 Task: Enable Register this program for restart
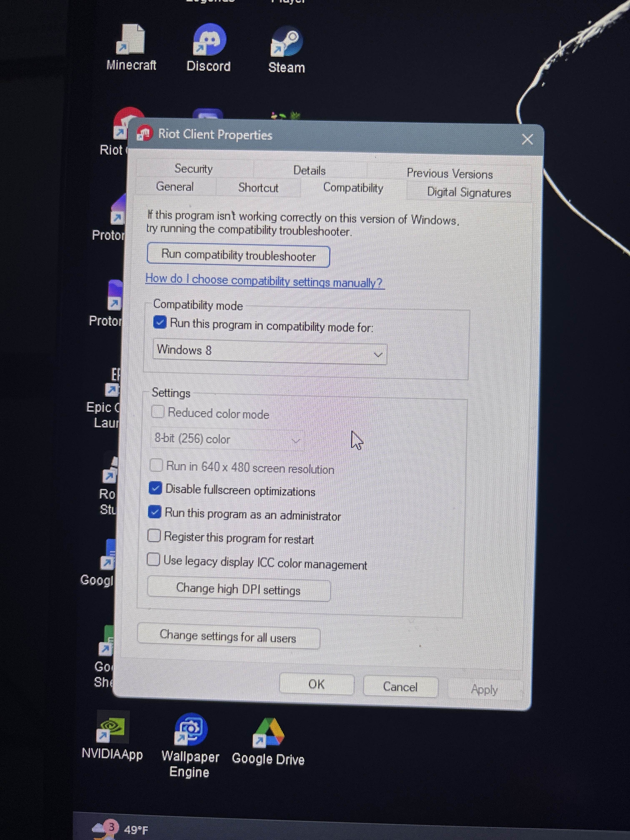coord(154,535)
